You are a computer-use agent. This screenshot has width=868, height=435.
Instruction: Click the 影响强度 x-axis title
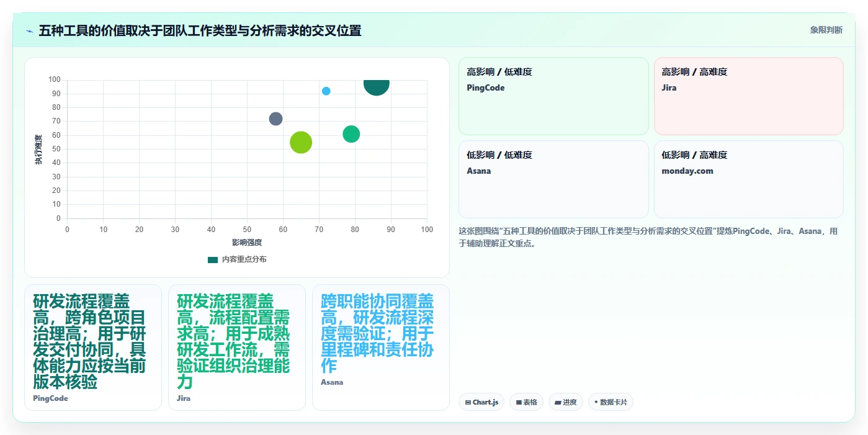point(247,243)
